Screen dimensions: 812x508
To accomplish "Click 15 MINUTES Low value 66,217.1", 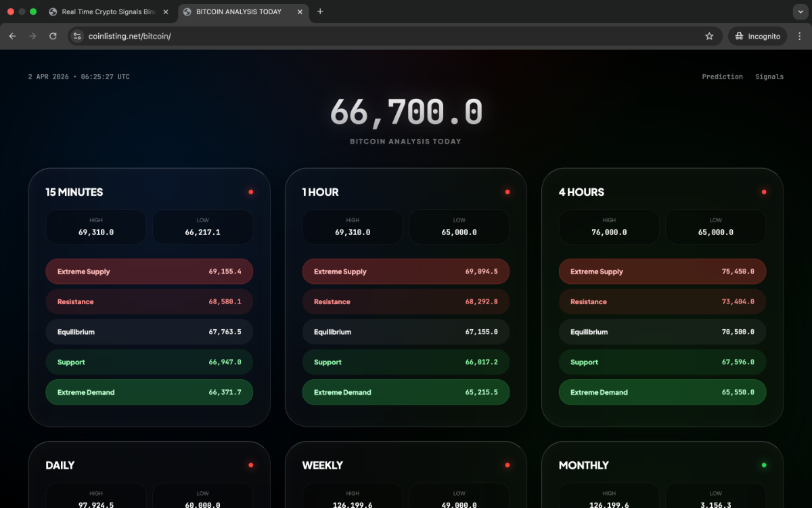I will coord(202,232).
